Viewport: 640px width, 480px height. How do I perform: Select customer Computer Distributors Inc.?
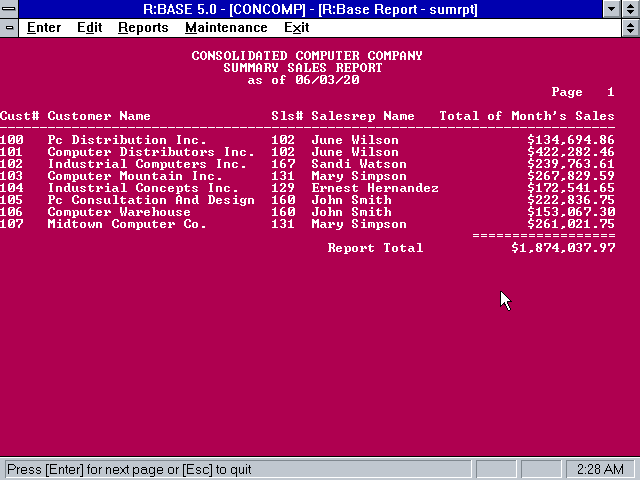[151, 152]
